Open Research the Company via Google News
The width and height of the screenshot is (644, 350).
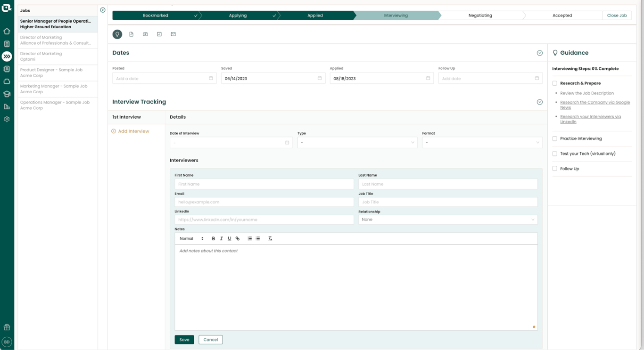pyautogui.click(x=595, y=105)
